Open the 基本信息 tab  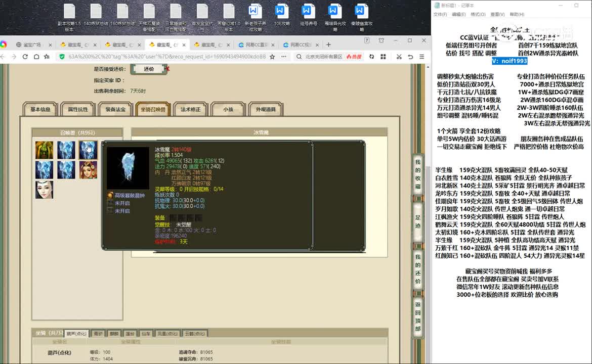coord(40,109)
